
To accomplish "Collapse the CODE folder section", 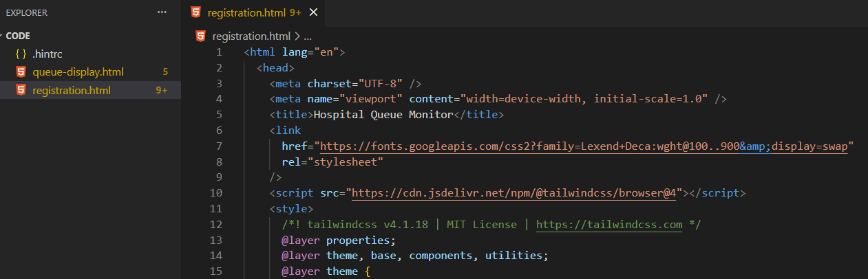I will [18, 36].
